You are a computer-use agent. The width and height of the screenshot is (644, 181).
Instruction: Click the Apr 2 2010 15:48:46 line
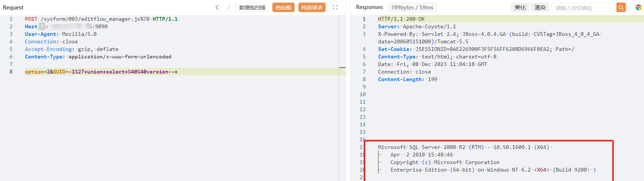[422, 155]
